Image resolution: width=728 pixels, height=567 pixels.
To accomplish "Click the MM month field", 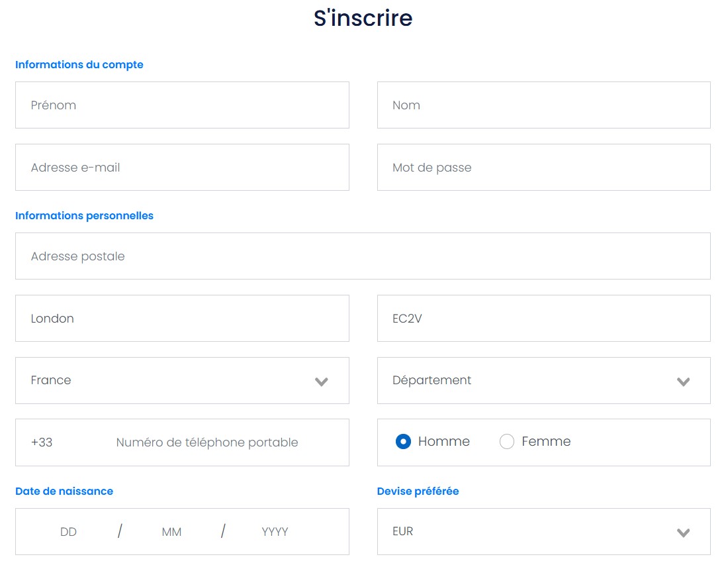I will pos(171,532).
